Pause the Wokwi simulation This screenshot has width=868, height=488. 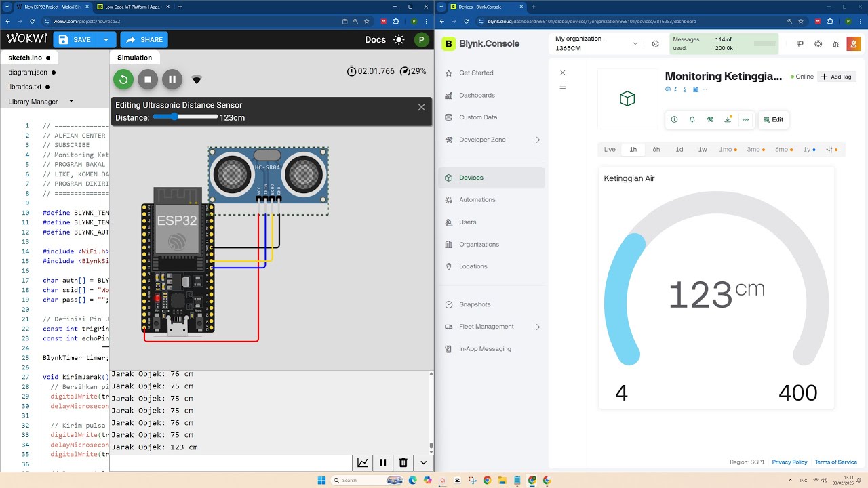tap(172, 79)
